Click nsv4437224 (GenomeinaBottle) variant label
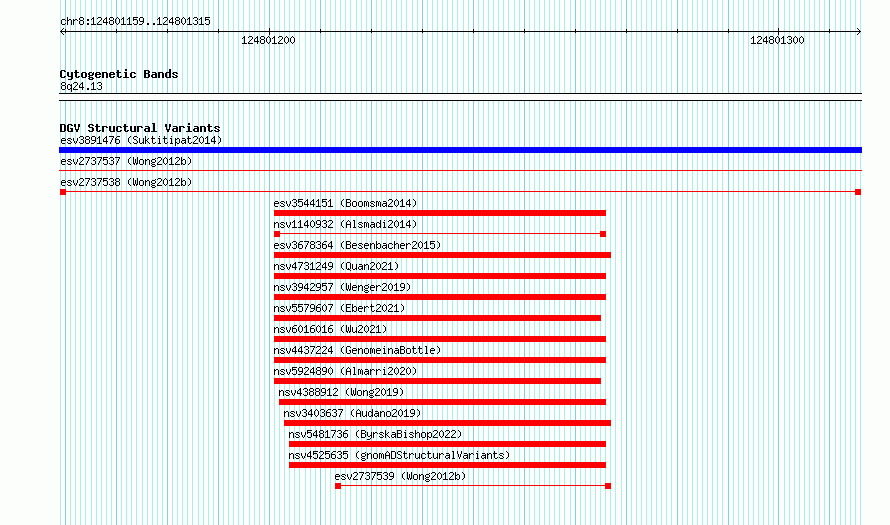This screenshot has height=525, width=890. pyautogui.click(x=357, y=350)
